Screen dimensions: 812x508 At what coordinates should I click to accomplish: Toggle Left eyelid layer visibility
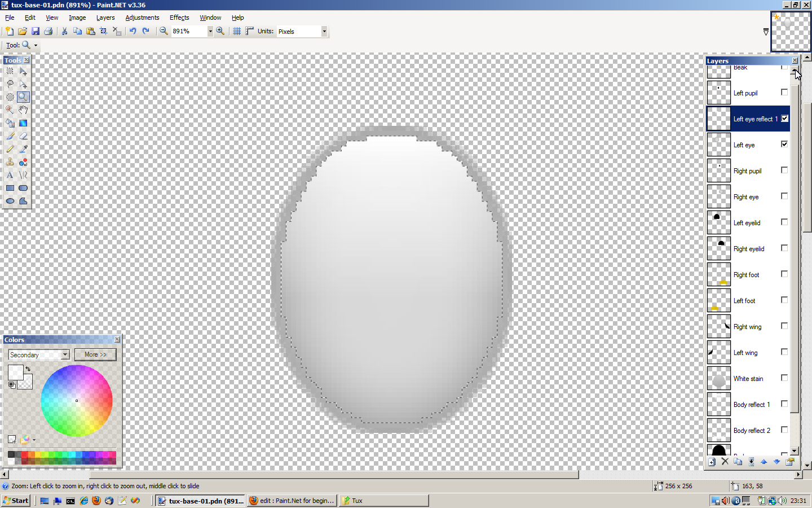click(784, 222)
